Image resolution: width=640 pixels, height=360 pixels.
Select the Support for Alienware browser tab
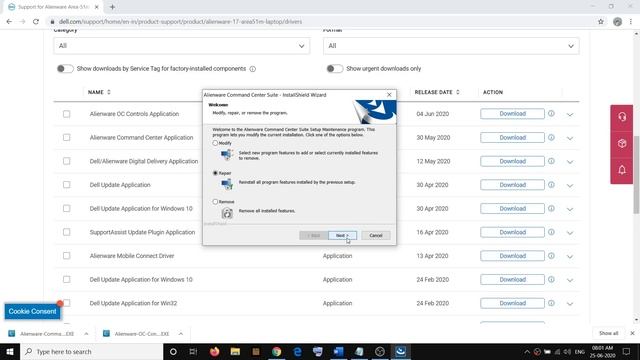[x=53, y=7]
